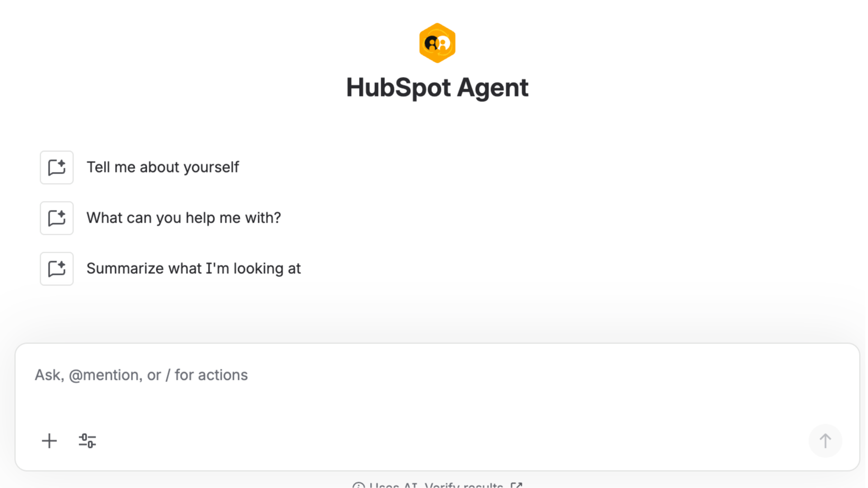The image size is (868, 488).
Task: Click the white figure inside the agent logo
Action: pos(444,44)
